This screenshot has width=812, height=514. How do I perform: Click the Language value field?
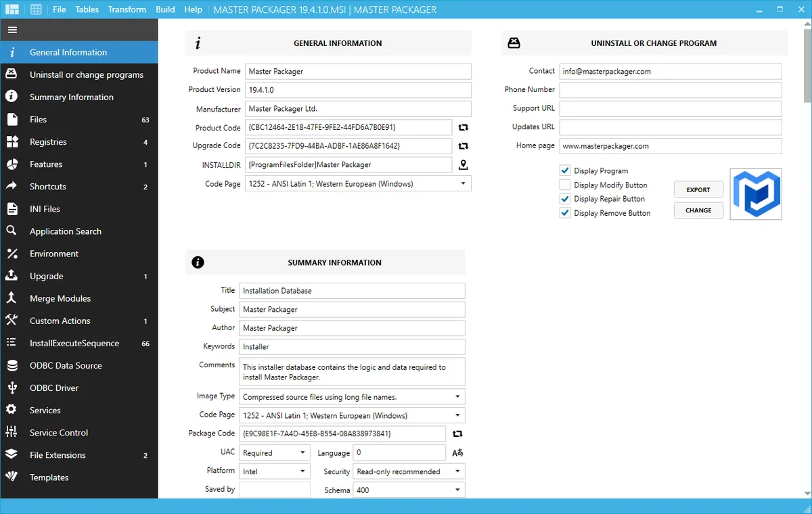click(x=399, y=452)
